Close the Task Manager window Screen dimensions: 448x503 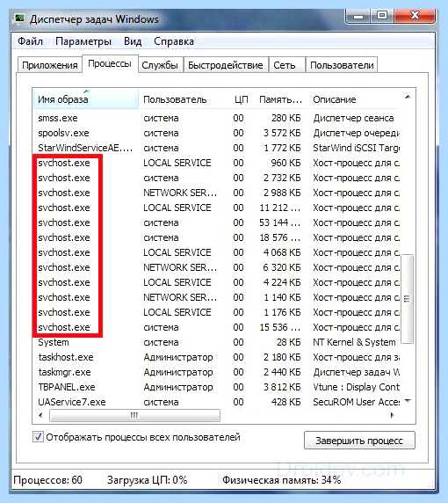coord(415,16)
